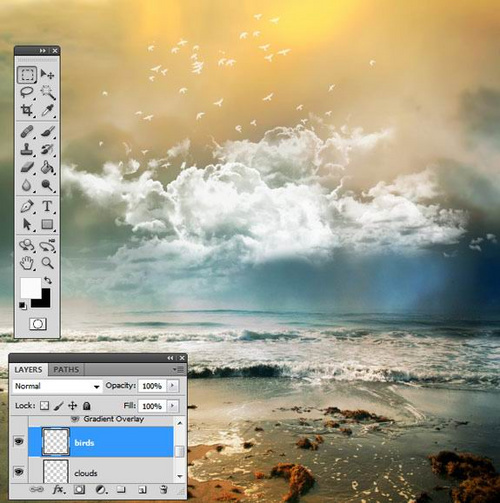Open the Layers panel options menu
Viewport: 500px width, 503px height.
pos(179,369)
